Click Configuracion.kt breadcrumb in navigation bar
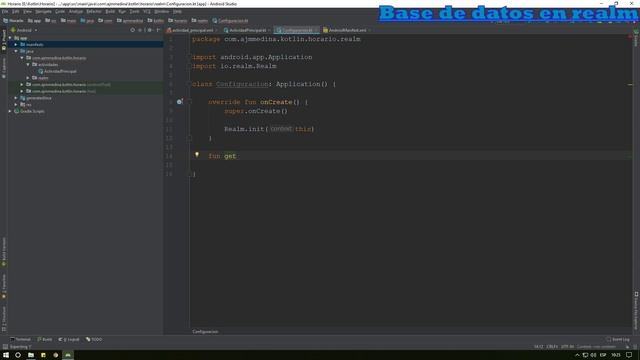 [x=230, y=20]
